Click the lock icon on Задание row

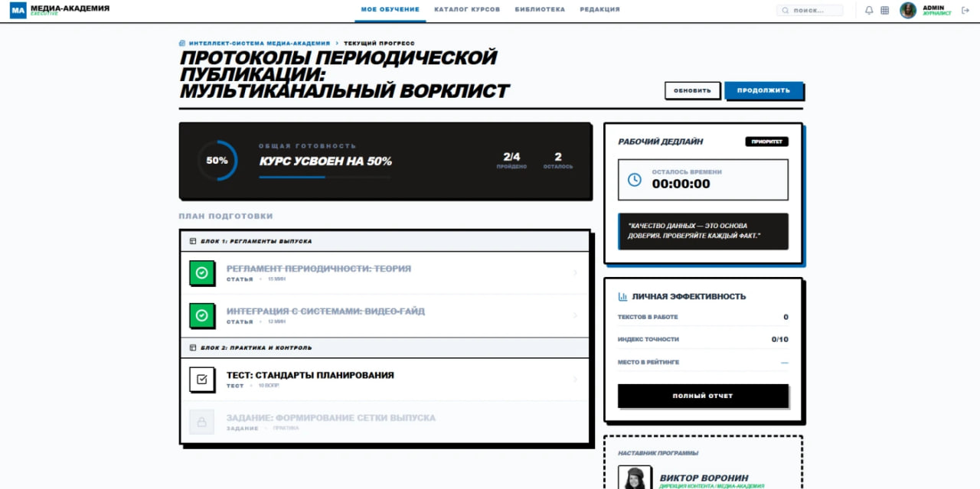click(x=201, y=422)
